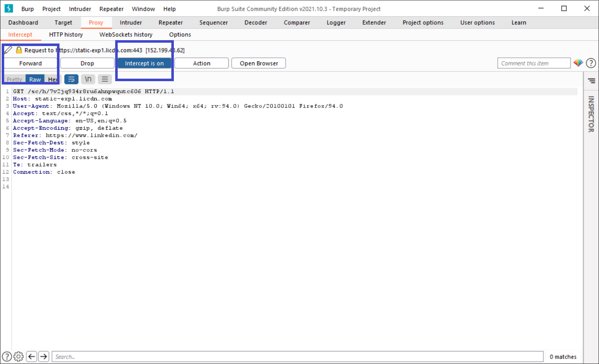Open the Repeater menu in menu bar
The height and width of the screenshot is (364, 599).
pyautogui.click(x=111, y=9)
